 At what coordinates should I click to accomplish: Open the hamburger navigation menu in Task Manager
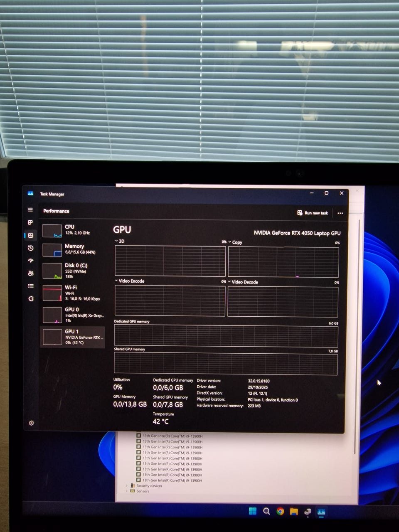tap(30, 209)
